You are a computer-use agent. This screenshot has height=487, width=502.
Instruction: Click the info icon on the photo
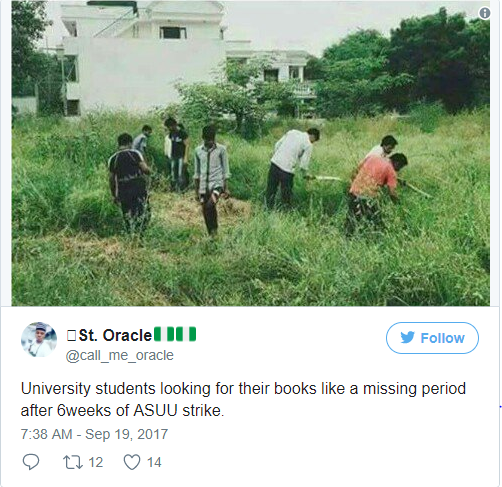pyautogui.click(x=484, y=13)
